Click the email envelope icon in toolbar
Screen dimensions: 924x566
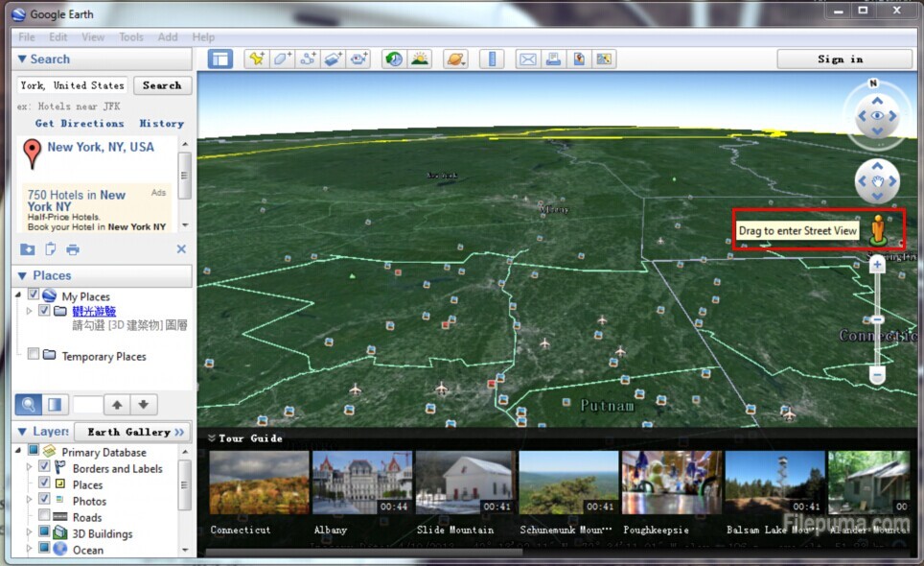[527, 59]
